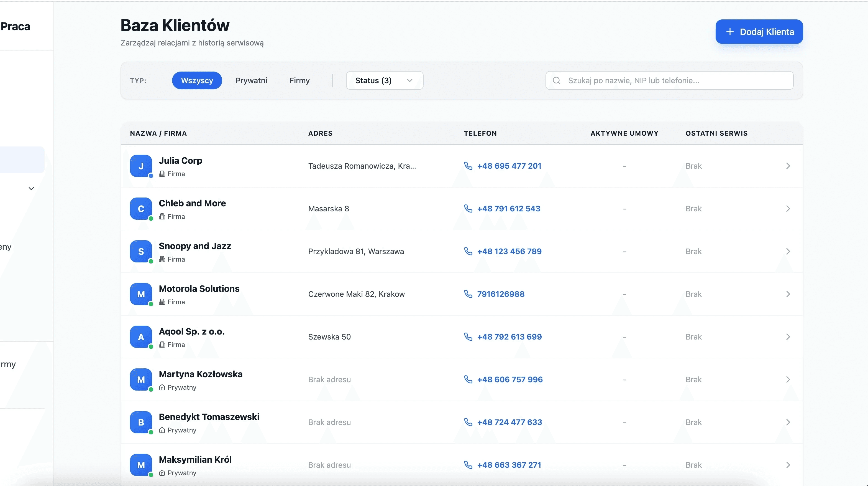Filter clients by Firmy type
The image size is (868, 486).
click(299, 81)
